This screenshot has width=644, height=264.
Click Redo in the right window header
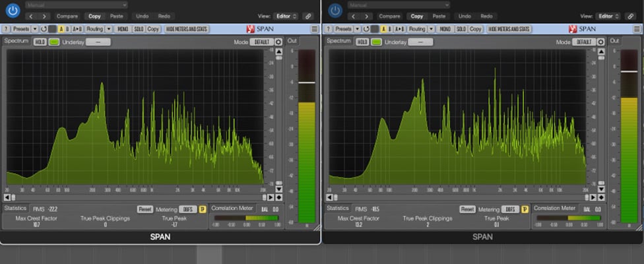(487, 16)
